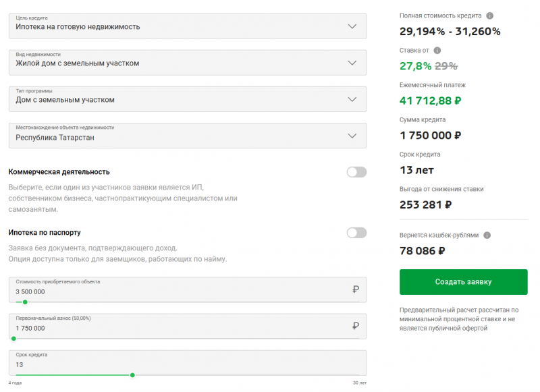Click ruble icon in Первоначальный взнос field
Image resolution: width=540 pixels, height=392 pixels.
(356, 326)
